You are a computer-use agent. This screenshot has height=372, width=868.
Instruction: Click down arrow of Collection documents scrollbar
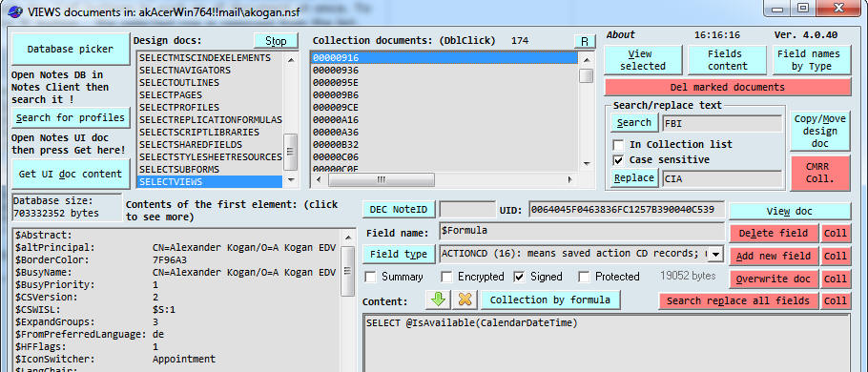click(587, 163)
